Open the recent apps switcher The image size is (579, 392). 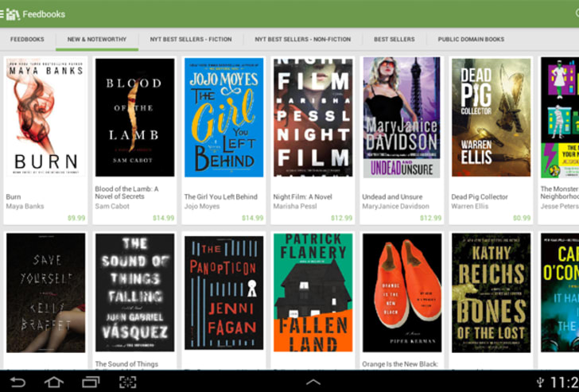[x=91, y=382]
